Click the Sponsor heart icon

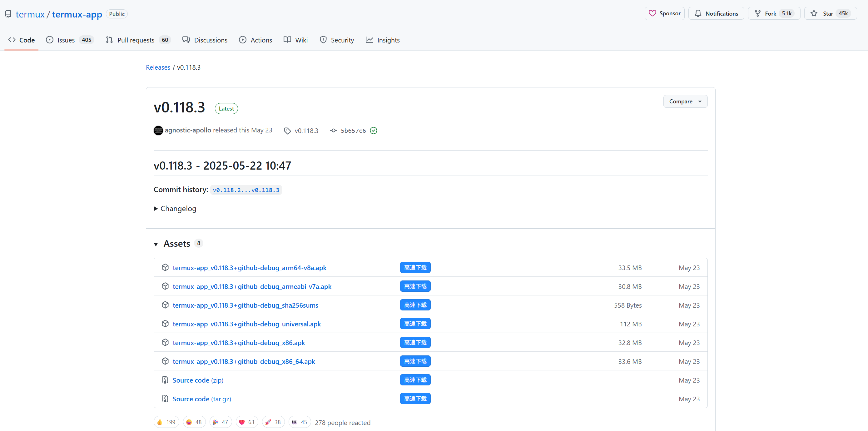point(652,13)
